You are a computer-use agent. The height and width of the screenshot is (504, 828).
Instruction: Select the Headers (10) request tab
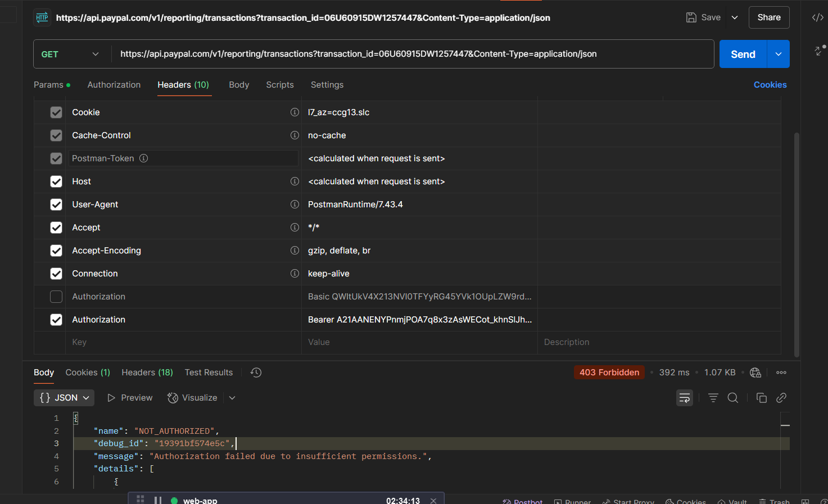[183, 85]
